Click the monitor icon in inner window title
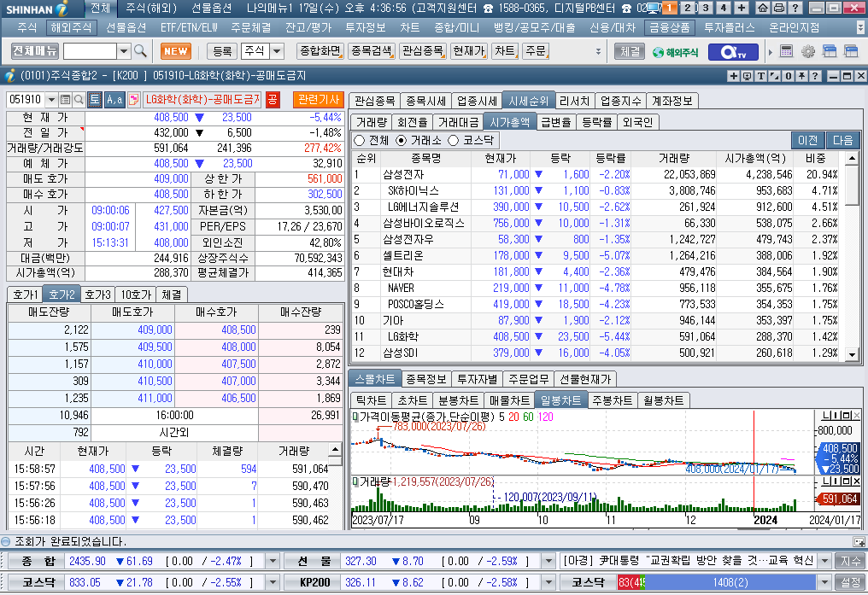Image resolution: width=868 pixels, height=595 pixels. 747,76
